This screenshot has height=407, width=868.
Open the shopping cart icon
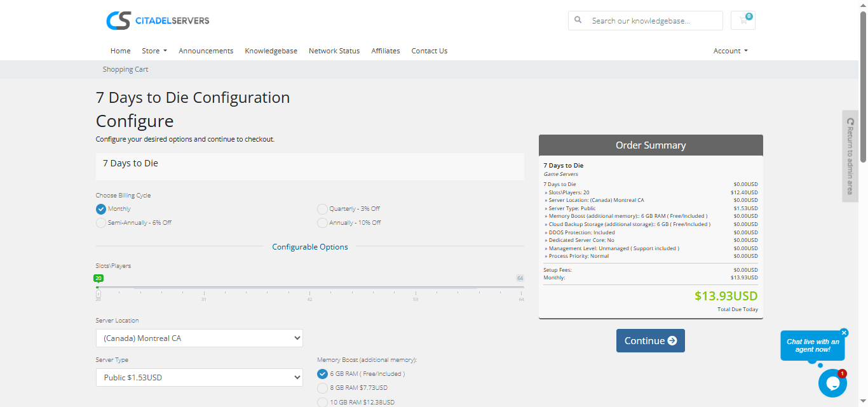[743, 20]
